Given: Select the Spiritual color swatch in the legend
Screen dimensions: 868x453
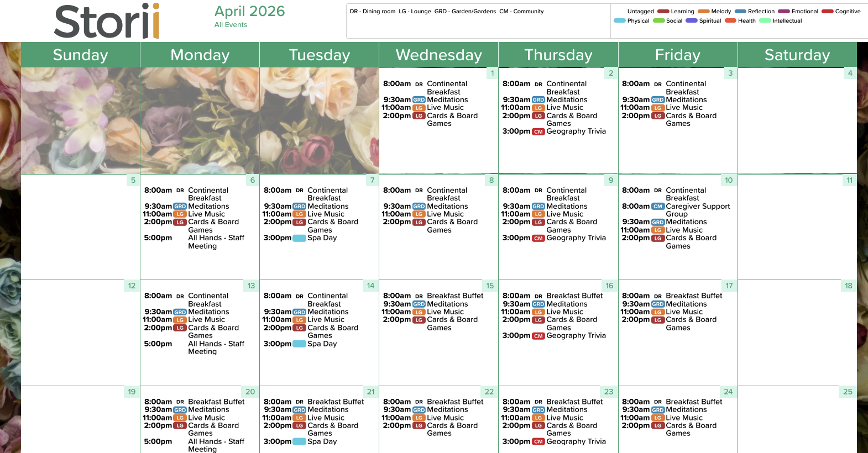Looking at the screenshot, I should click(x=692, y=21).
